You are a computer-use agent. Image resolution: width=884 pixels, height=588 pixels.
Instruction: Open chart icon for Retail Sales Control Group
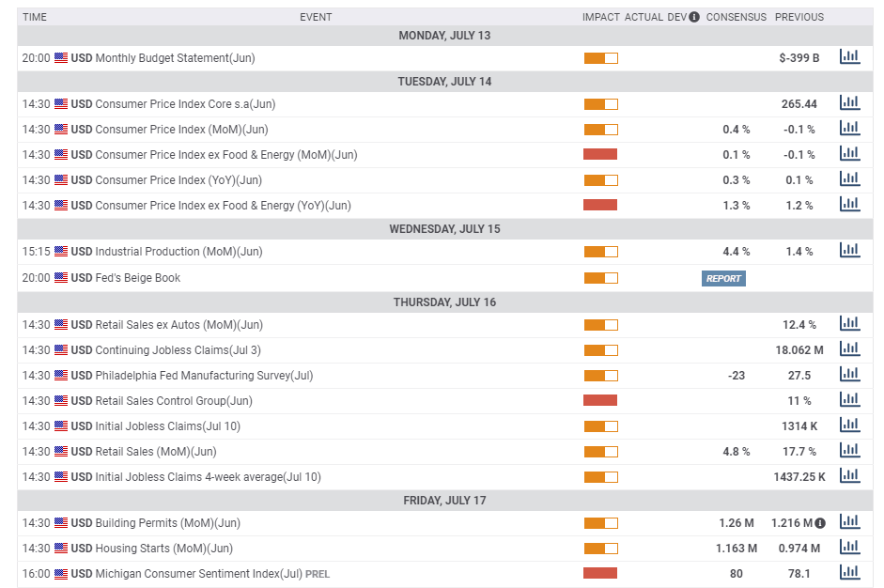coord(849,400)
